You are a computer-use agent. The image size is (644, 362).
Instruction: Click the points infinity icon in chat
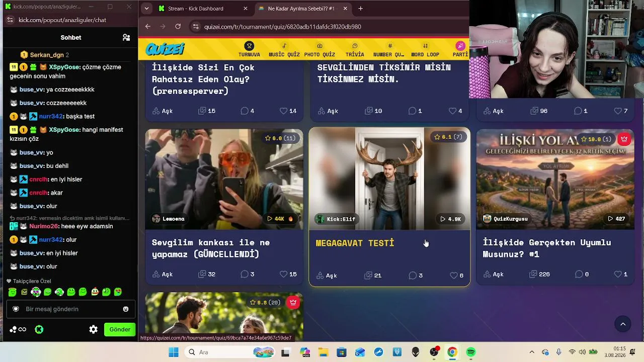tap(18, 329)
